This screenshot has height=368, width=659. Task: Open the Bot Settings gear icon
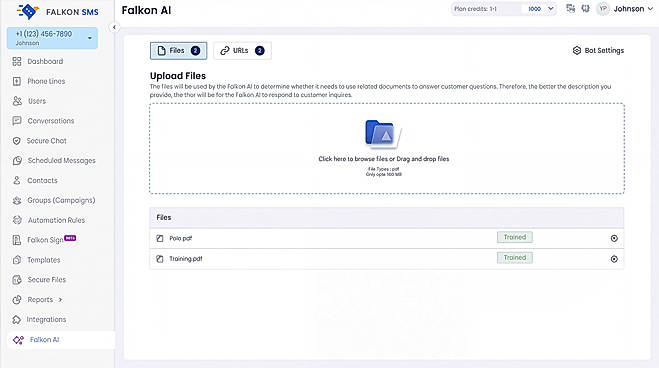pos(577,50)
